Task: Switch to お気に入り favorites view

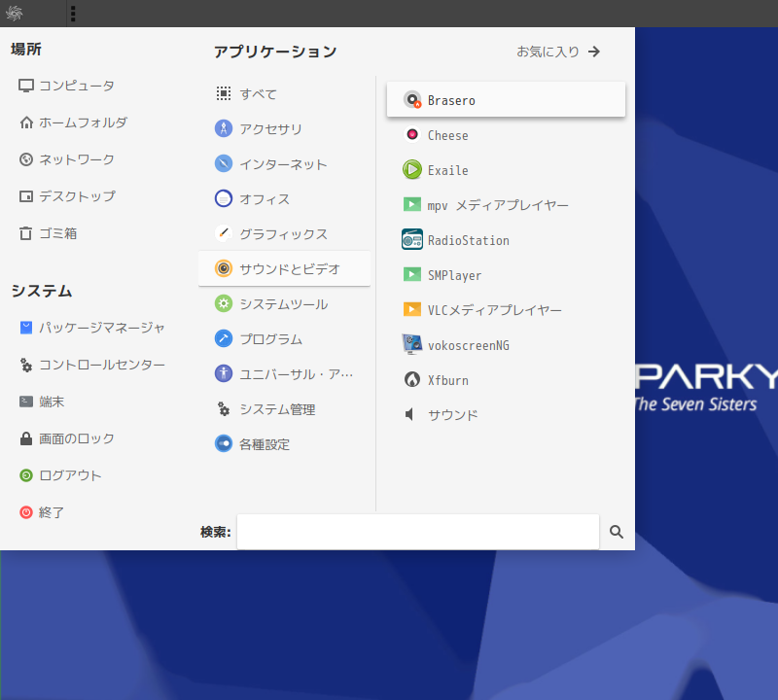Action: pos(558,52)
